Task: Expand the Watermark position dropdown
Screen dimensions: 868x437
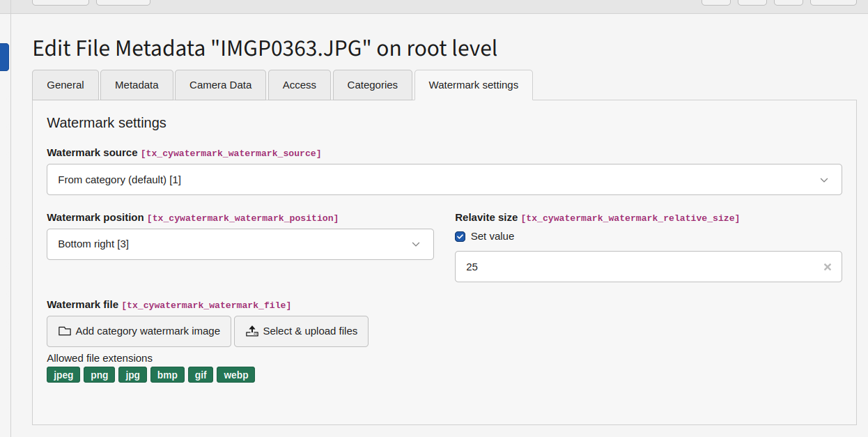Action: (240, 245)
